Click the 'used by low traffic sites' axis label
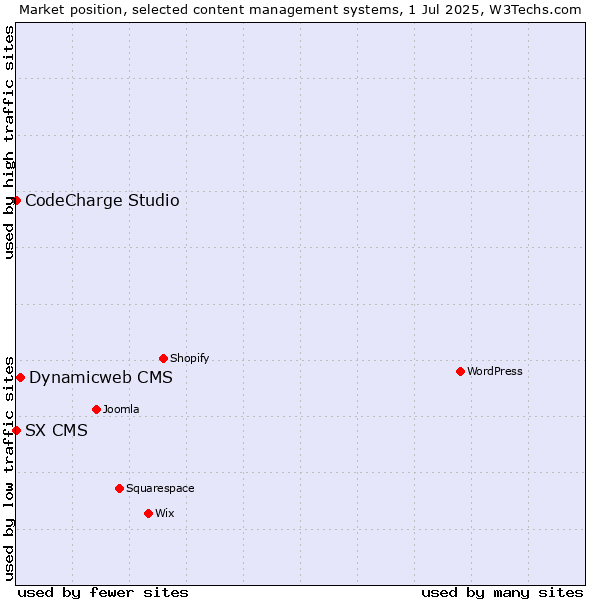 [x=8, y=469]
